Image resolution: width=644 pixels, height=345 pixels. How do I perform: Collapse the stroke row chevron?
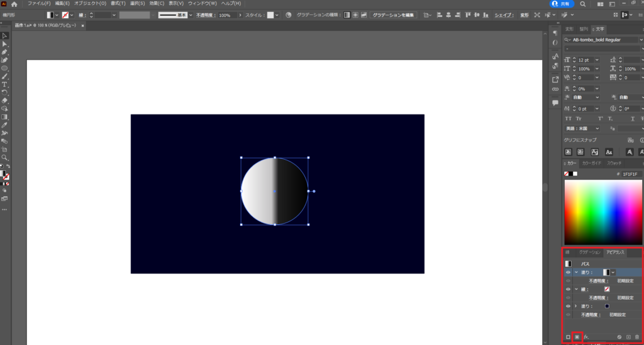pos(576,289)
